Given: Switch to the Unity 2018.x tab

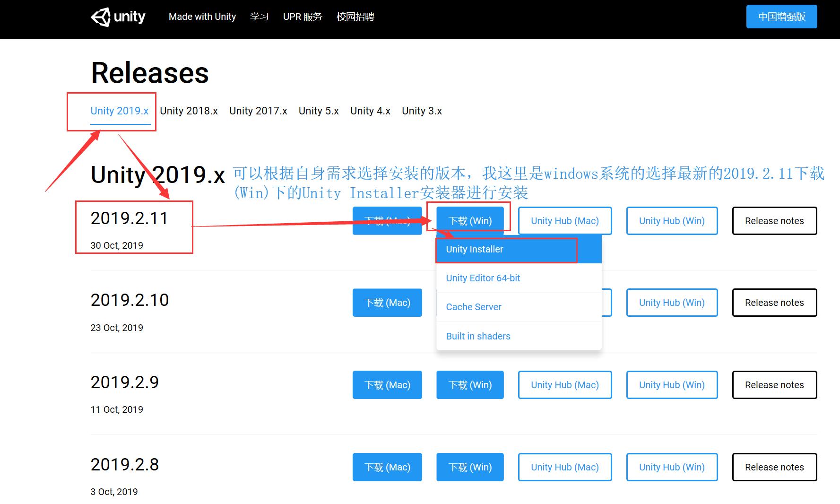Looking at the screenshot, I should point(189,111).
